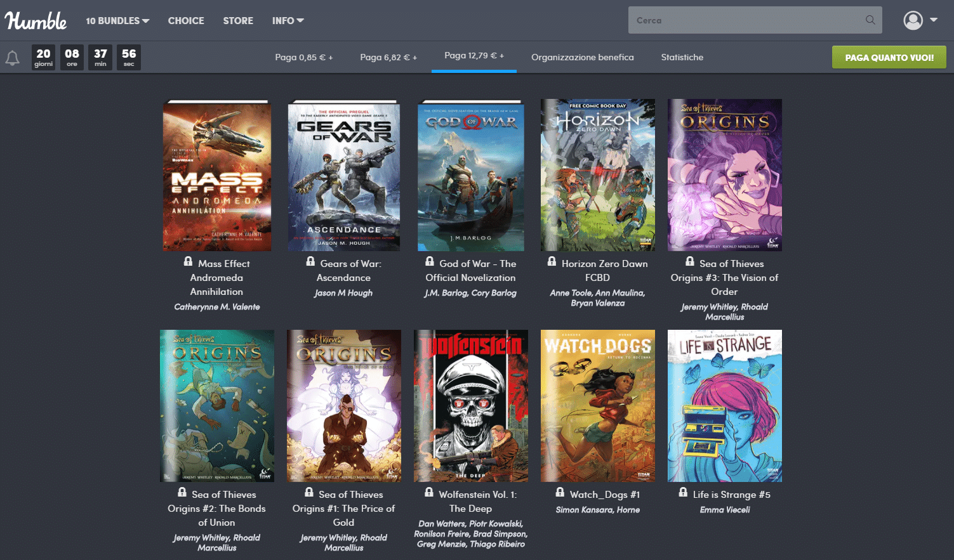This screenshot has height=560, width=954.
Task: Open Horizon Zero Dawn comic cover
Action: (598, 175)
